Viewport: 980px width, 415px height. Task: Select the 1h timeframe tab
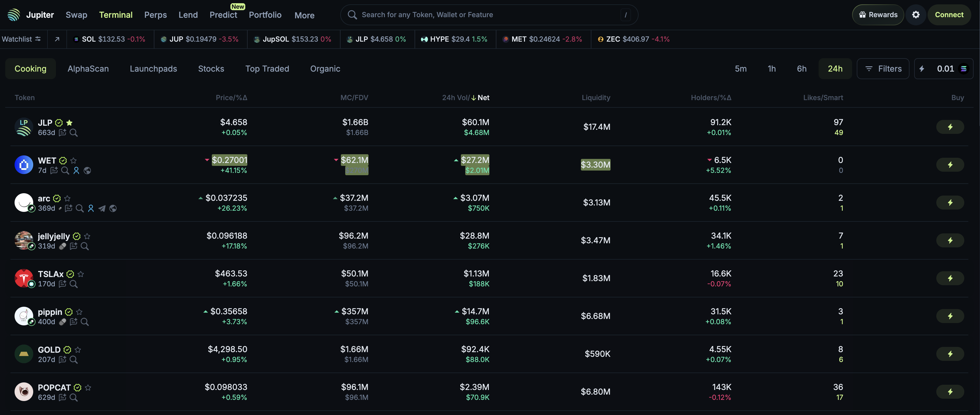click(771, 69)
